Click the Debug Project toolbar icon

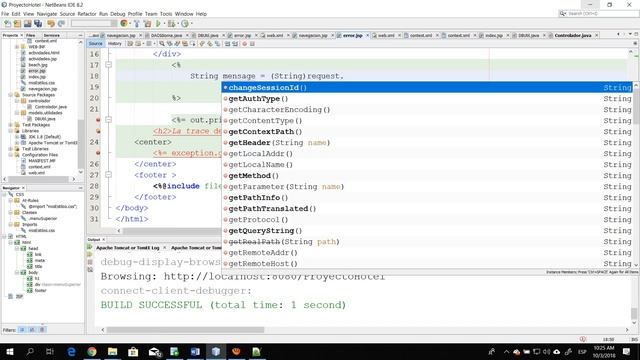(171, 24)
